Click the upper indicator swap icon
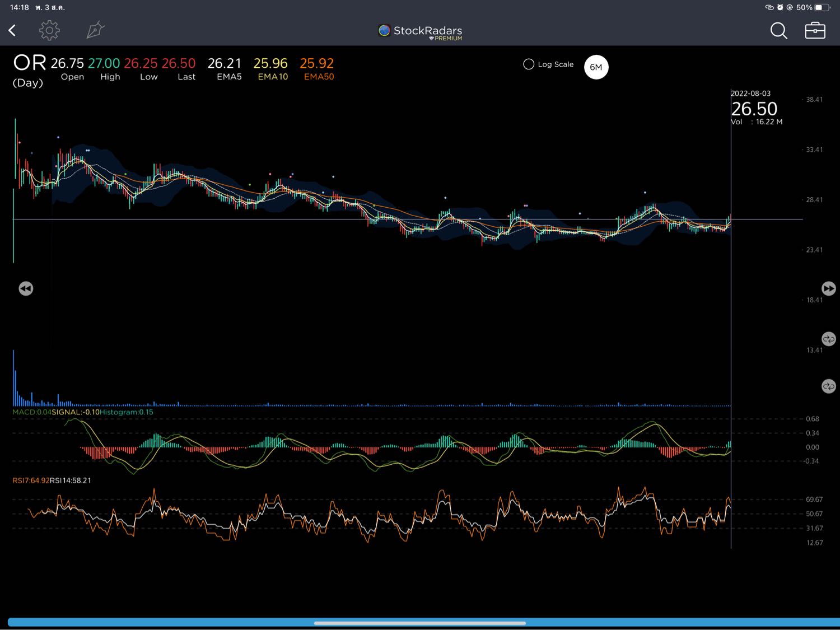 828,339
